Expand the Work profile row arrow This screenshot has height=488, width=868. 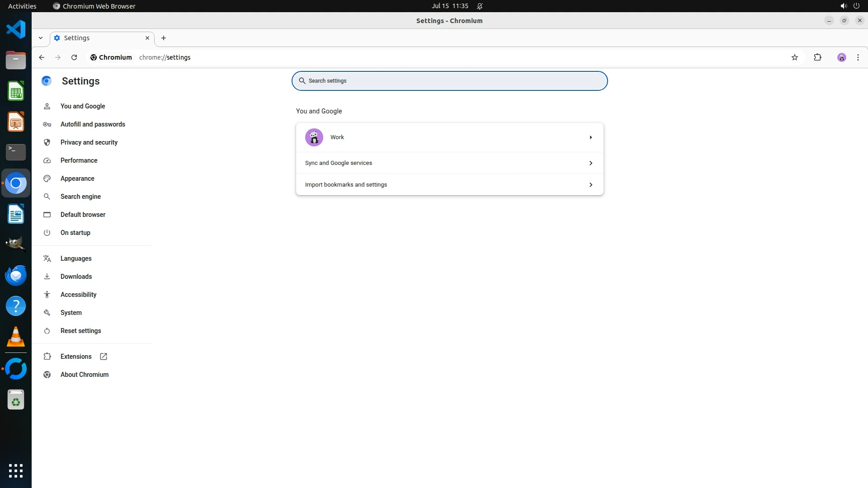(590, 137)
